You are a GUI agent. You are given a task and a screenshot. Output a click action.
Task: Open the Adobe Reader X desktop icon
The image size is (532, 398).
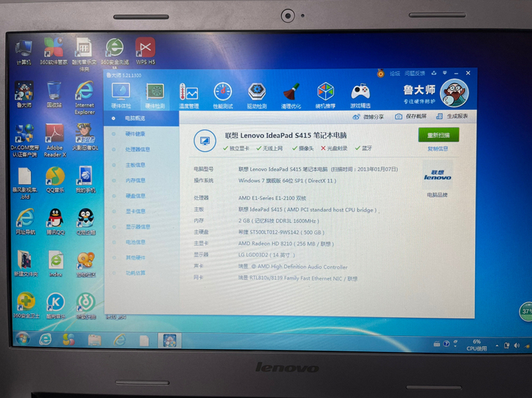(55, 140)
